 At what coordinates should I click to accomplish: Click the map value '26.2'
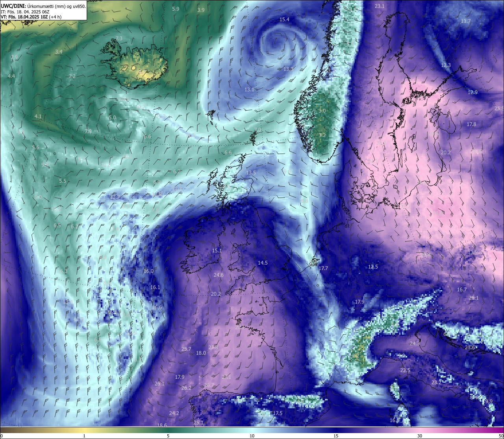(186, 388)
